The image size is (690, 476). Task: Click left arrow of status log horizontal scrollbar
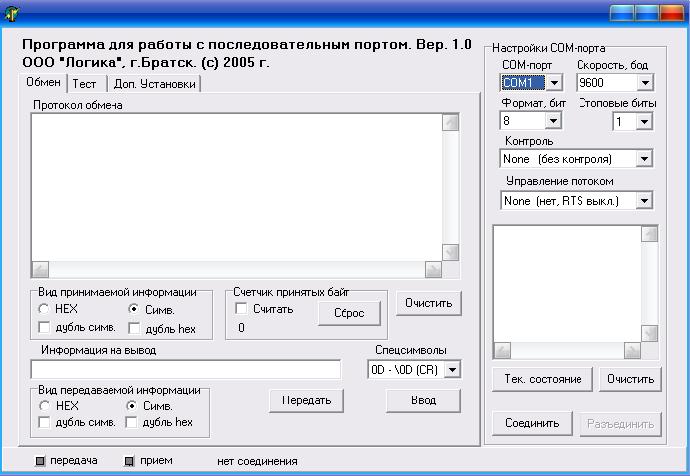pos(502,351)
